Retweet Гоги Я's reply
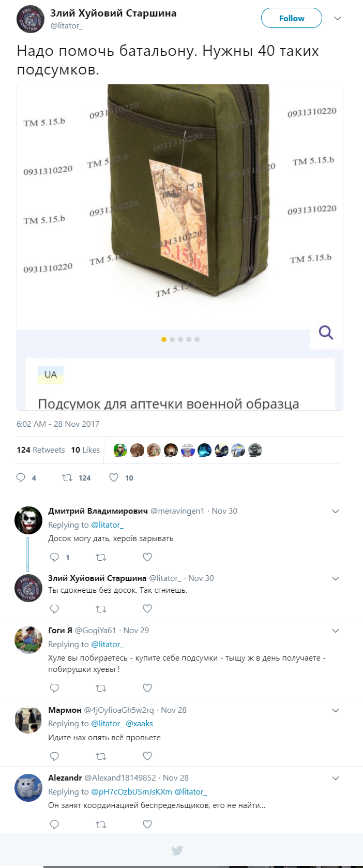The image size is (363, 868). (101, 688)
